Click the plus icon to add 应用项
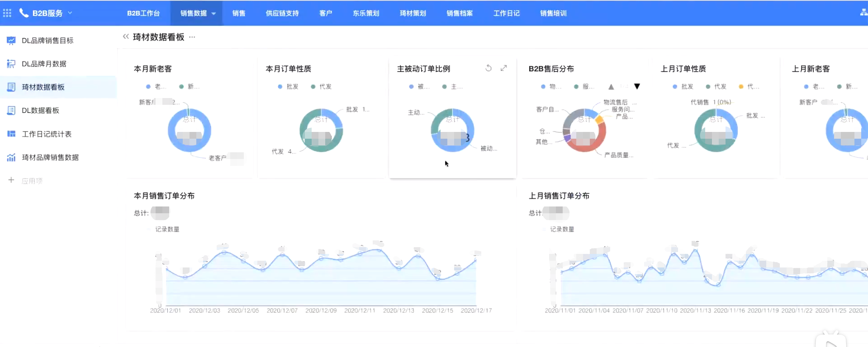The width and height of the screenshot is (868, 347). 11,180
